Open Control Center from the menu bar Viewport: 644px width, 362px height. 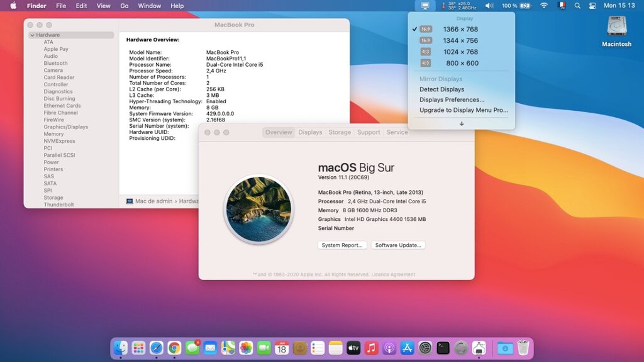click(592, 6)
